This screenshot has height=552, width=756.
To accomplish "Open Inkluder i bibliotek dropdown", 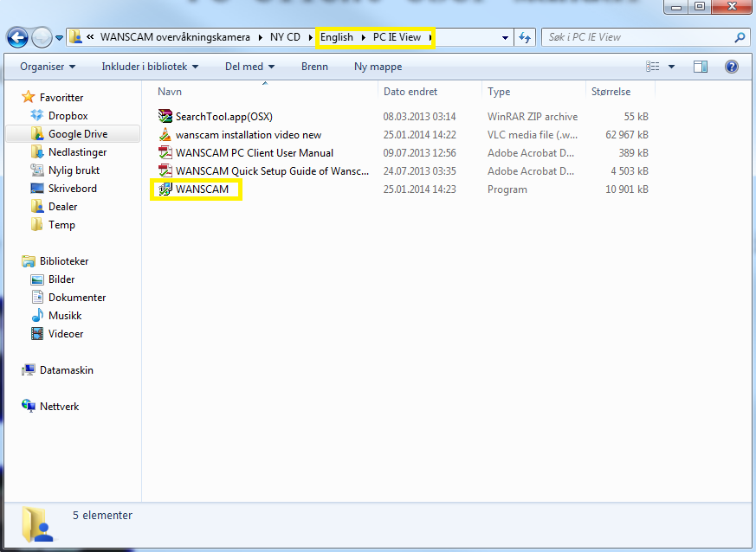I will 150,67.
